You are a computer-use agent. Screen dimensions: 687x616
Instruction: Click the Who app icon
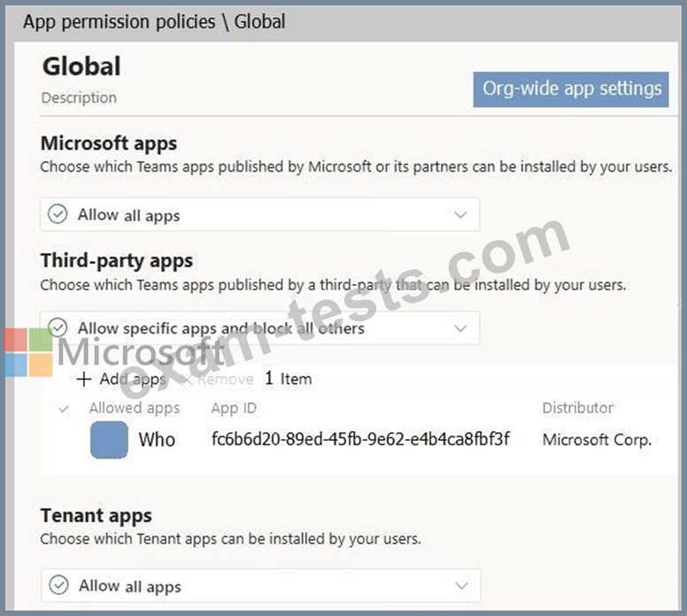point(109,440)
